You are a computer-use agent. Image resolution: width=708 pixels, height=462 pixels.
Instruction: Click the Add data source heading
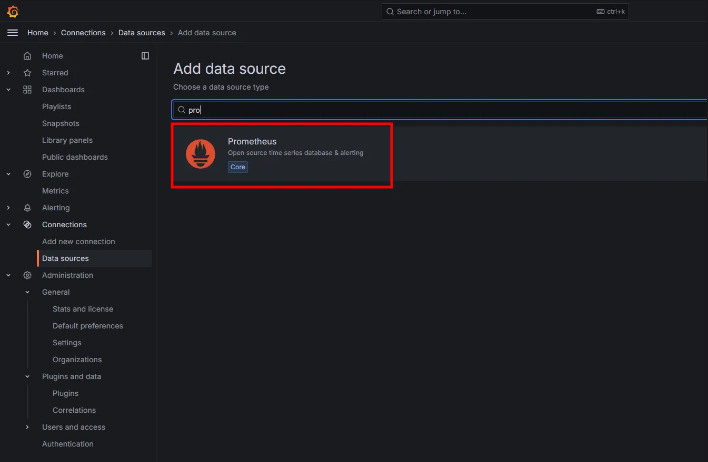pos(229,69)
